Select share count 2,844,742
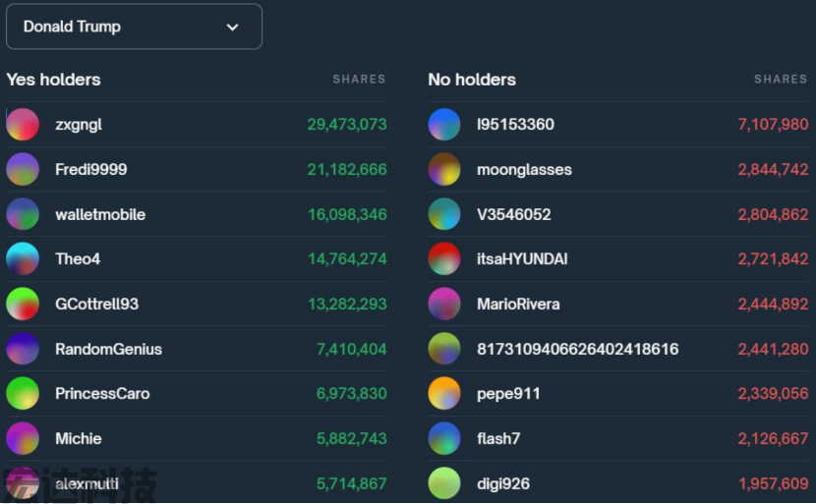Screen dimensions: 816x504 click(773, 169)
